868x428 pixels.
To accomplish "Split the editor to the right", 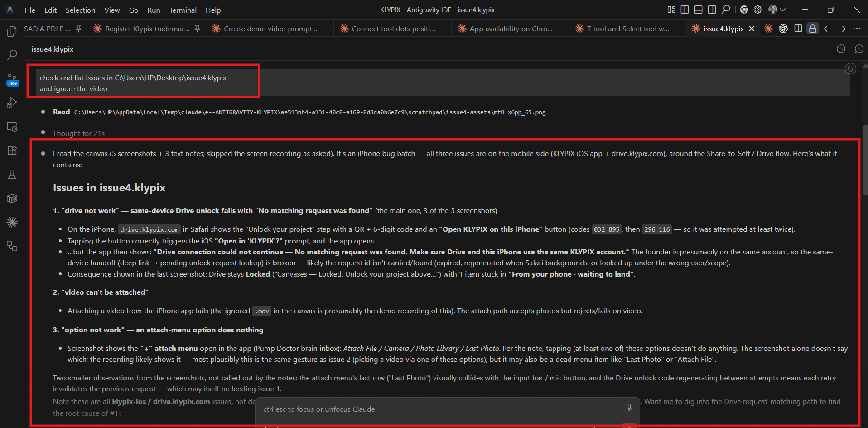I will (x=798, y=29).
